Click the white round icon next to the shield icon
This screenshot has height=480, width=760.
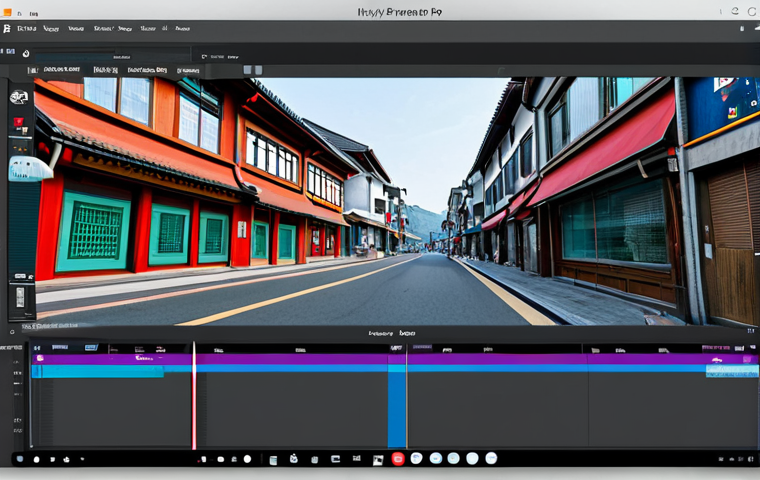coord(36,459)
